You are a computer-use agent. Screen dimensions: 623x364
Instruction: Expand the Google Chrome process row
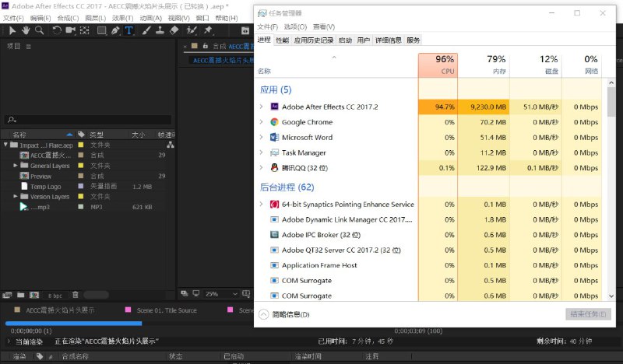[x=261, y=121]
